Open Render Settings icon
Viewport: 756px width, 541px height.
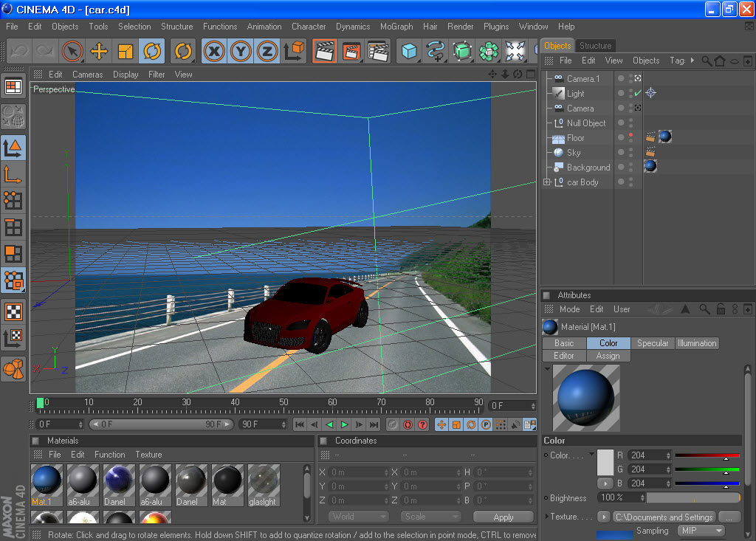[x=379, y=51]
